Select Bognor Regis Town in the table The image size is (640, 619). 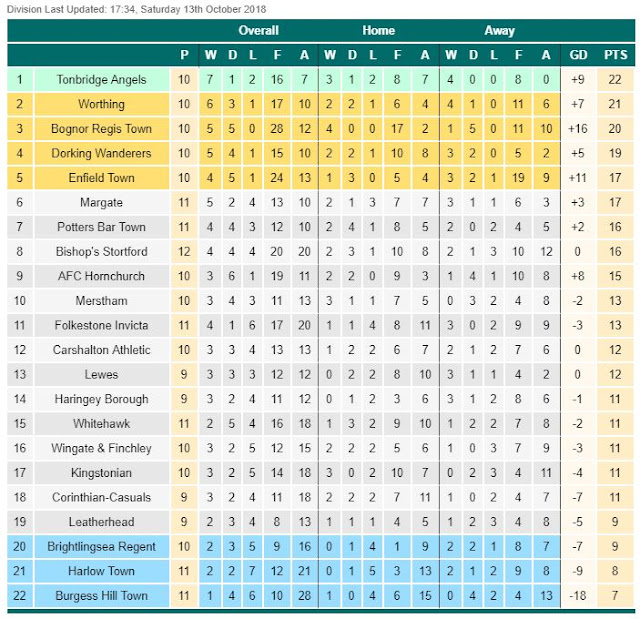[x=101, y=129]
